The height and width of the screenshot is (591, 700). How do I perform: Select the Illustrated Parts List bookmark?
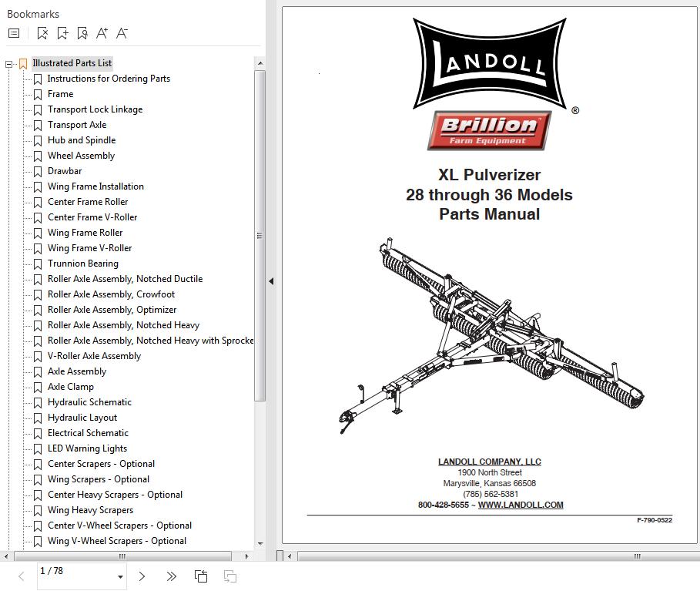72,63
